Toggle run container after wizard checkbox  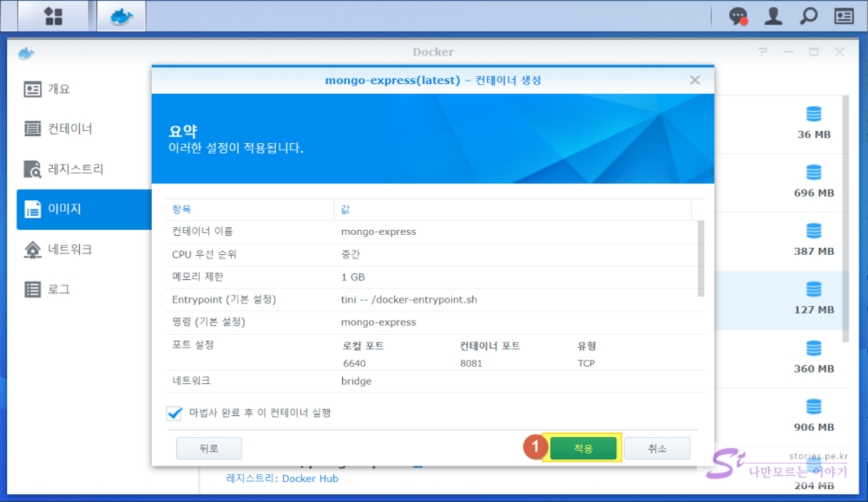click(x=174, y=413)
